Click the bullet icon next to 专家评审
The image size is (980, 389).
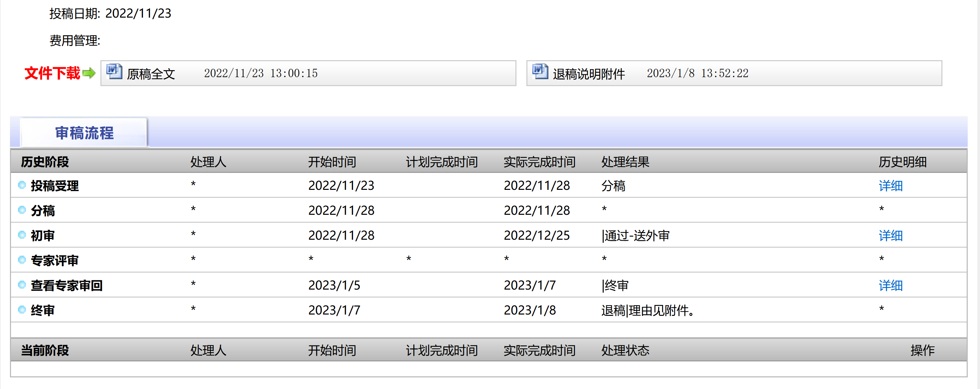pyautogui.click(x=22, y=260)
